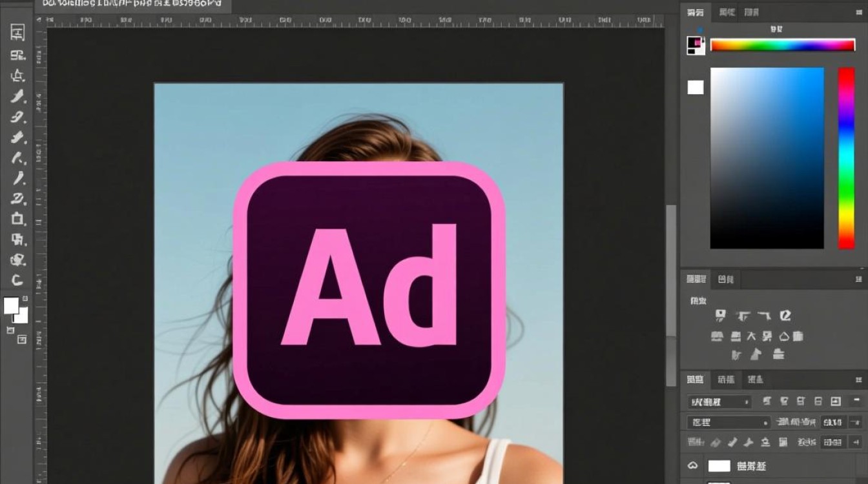This screenshot has width=868, height=484.
Task: Switch to the middle tab of the layers panel
Action: pos(727,379)
